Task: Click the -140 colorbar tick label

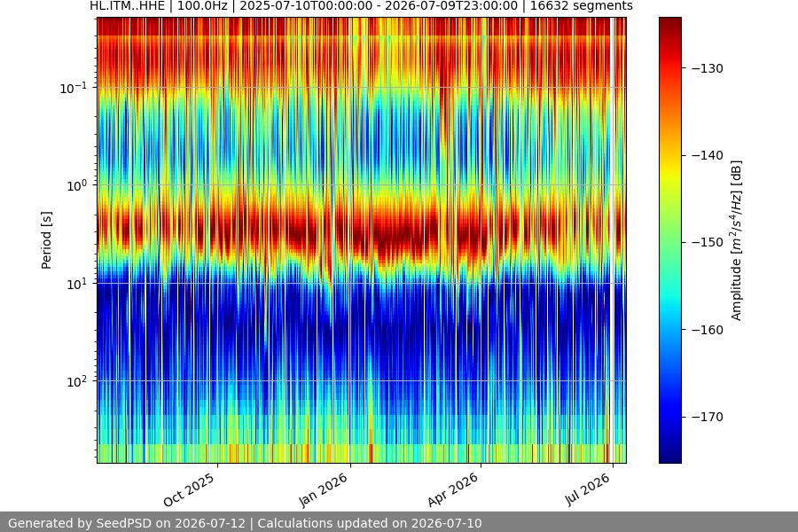Action: click(707, 155)
